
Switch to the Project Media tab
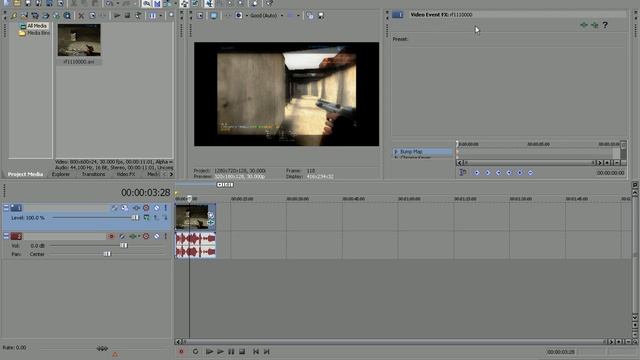[x=25, y=174]
